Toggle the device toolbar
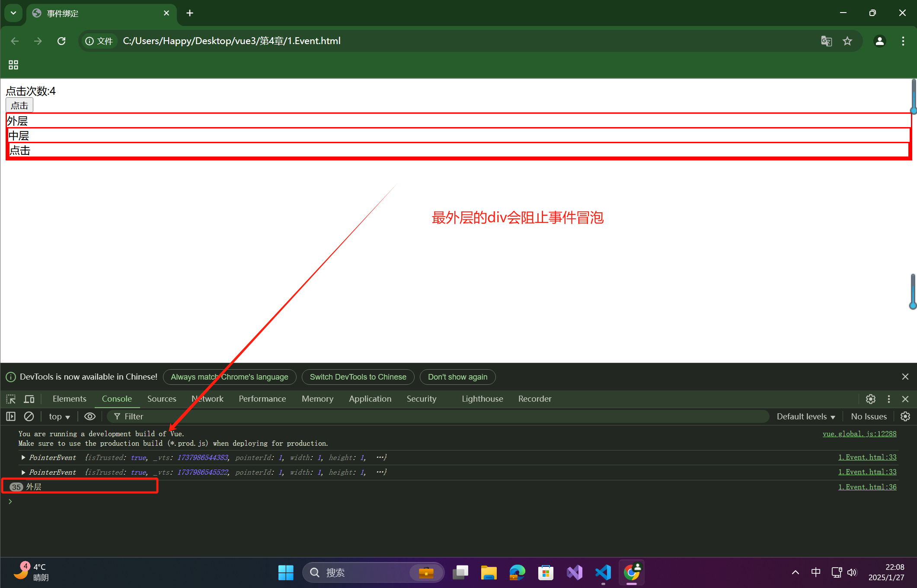The height and width of the screenshot is (588, 917). (x=29, y=399)
